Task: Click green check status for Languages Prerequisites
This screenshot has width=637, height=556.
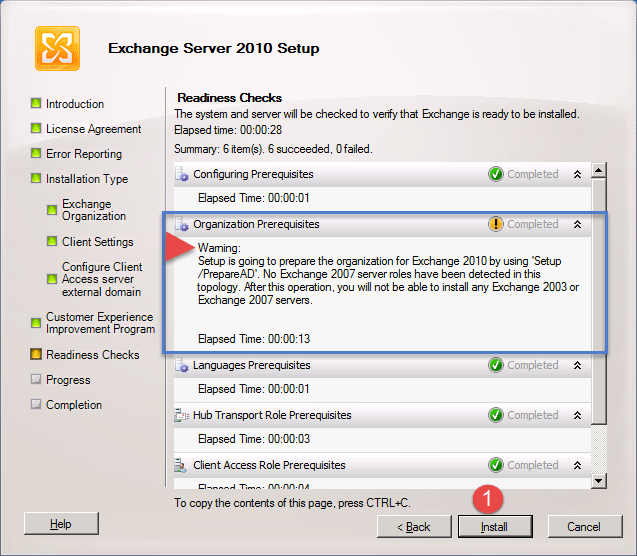Action: (496, 365)
